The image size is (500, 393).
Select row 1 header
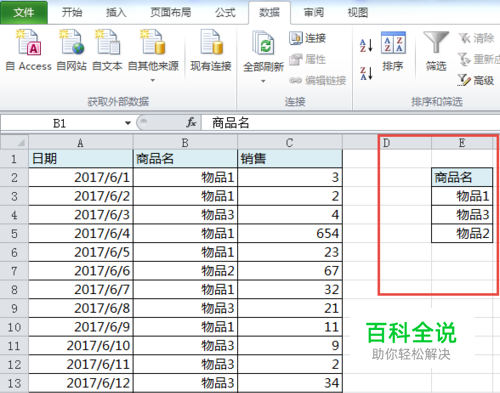click(14, 159)
